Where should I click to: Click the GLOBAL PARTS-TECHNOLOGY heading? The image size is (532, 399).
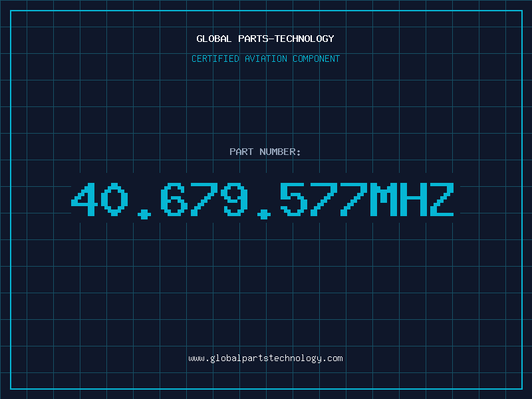click(265, 39)
